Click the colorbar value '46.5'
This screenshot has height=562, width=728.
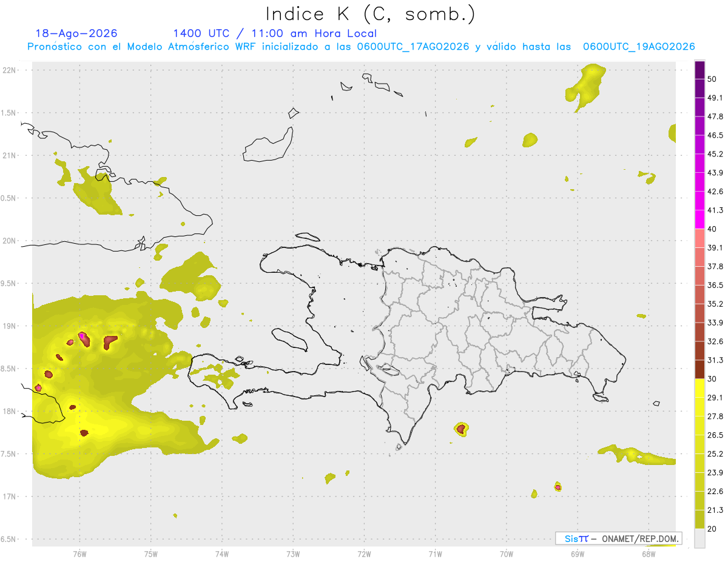pyautogui.click(x=715, y=135)
